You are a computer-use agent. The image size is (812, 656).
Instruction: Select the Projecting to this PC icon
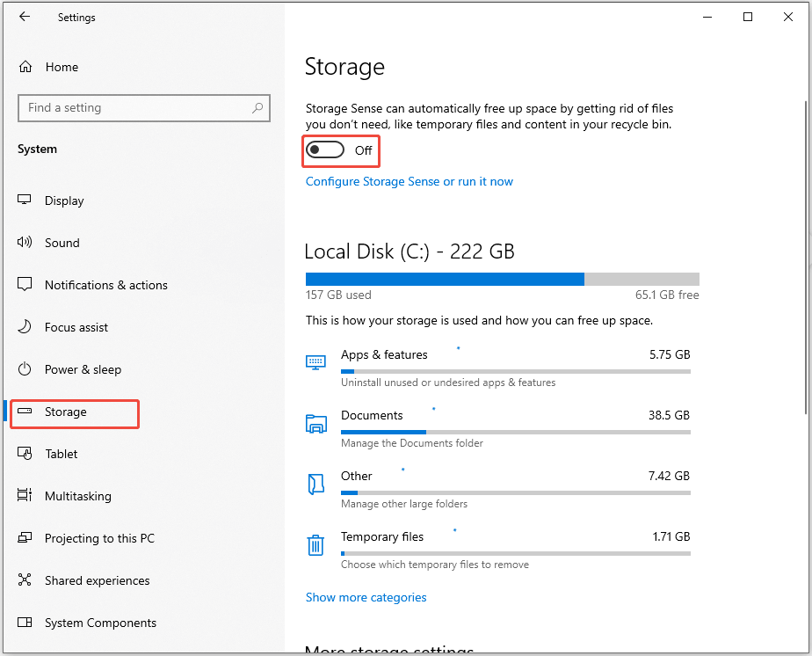coord(25,538)
